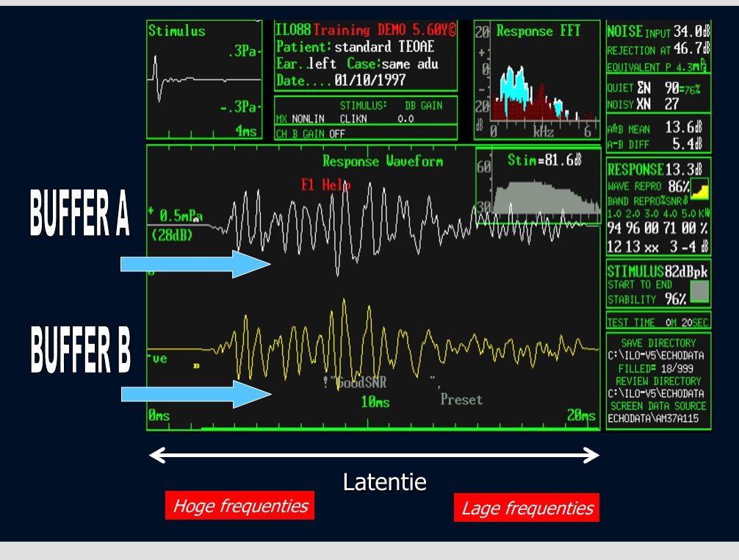The width and height of the screenshot is (739, 560).
Task: Click the 'Stim=81.6dB' readout
Action: (x=544, y=160)
